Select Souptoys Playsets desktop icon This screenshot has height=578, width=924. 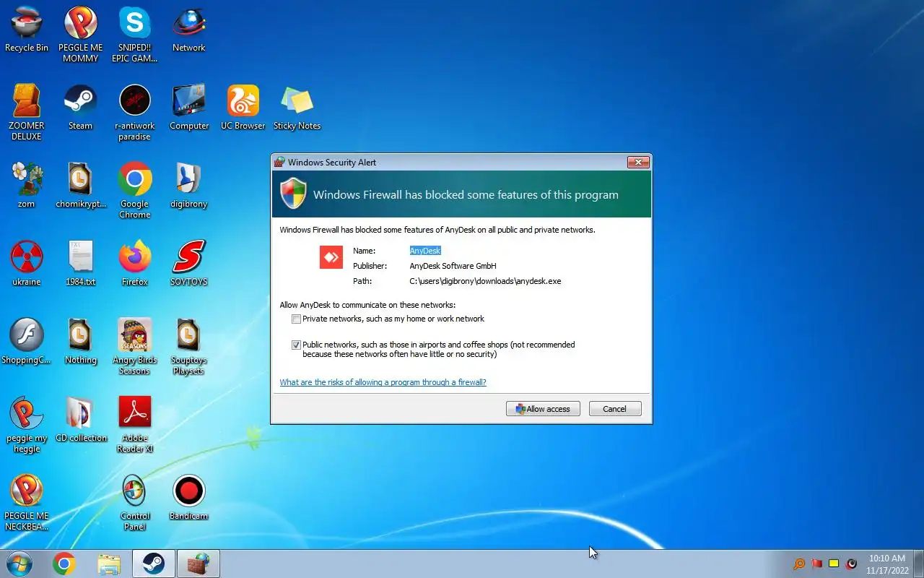(189, 347)
